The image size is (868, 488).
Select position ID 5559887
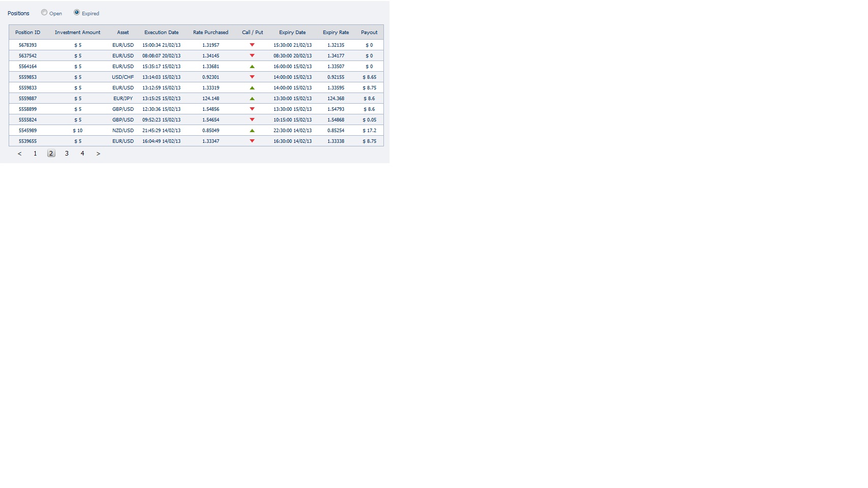point(27,99)
